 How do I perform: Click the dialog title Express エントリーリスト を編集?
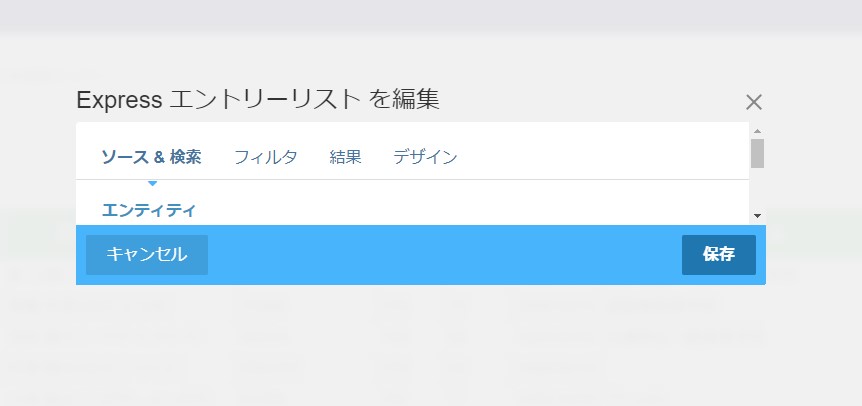coord(258,100)
